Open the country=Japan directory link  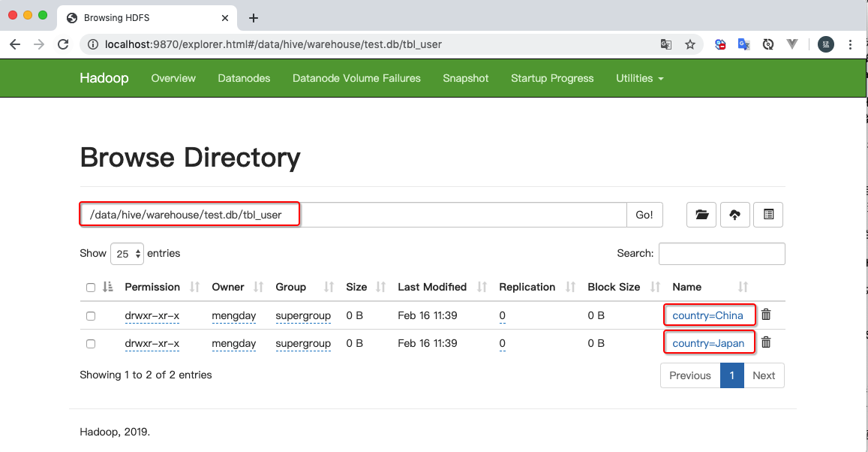pos(708,343)
